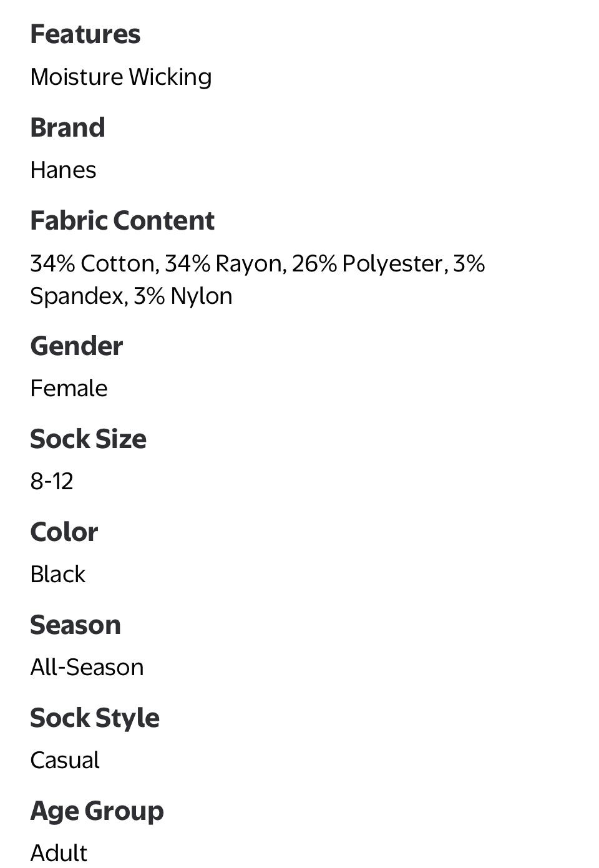Image resolution: width=599 pixels, height=868 pixels.
Task: Click the Fabric Content heading
Action: click(122, 221)
